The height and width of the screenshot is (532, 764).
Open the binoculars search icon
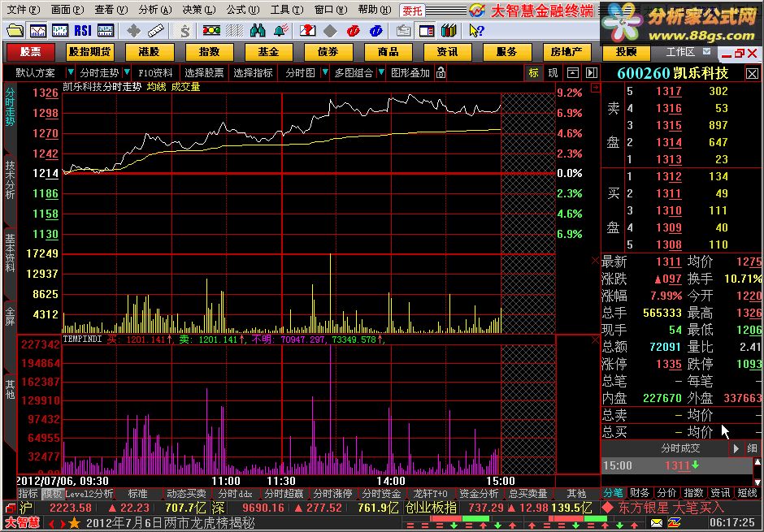pyautogui.click(x=258, y=31)
